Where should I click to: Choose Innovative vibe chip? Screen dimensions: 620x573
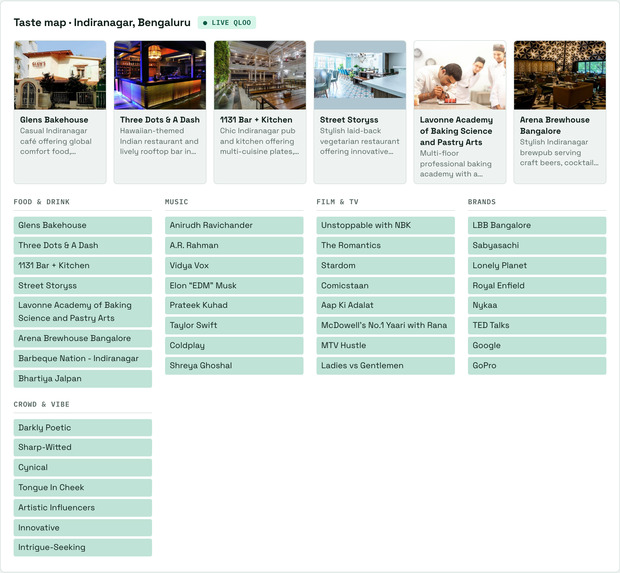[x=83, y=528]
